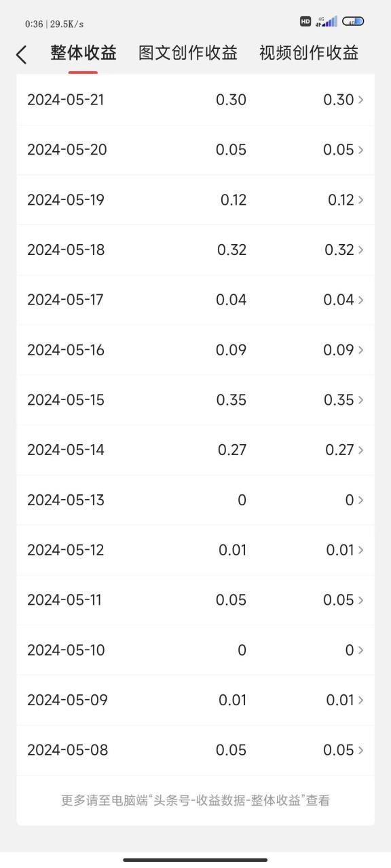Open the 2024-05-14 earnings row
This screenshot has width=391, height=868.
pyautogui.click(x=195, y=450)
